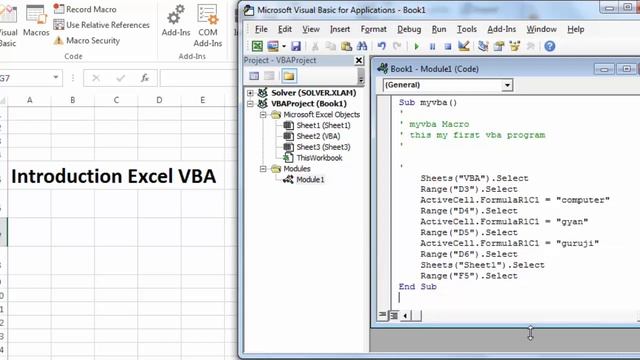The image size is (640, 360).
Task: Open the Run menu in VBA editor
Action: coord(439,29)
